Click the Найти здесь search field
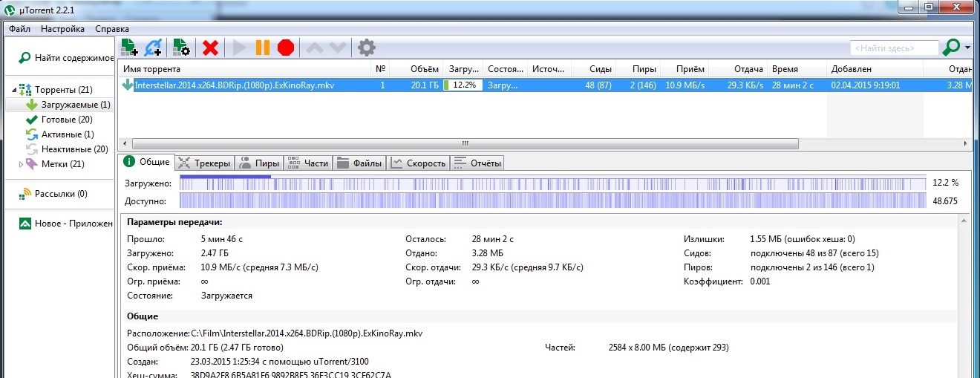 (895, 48)
